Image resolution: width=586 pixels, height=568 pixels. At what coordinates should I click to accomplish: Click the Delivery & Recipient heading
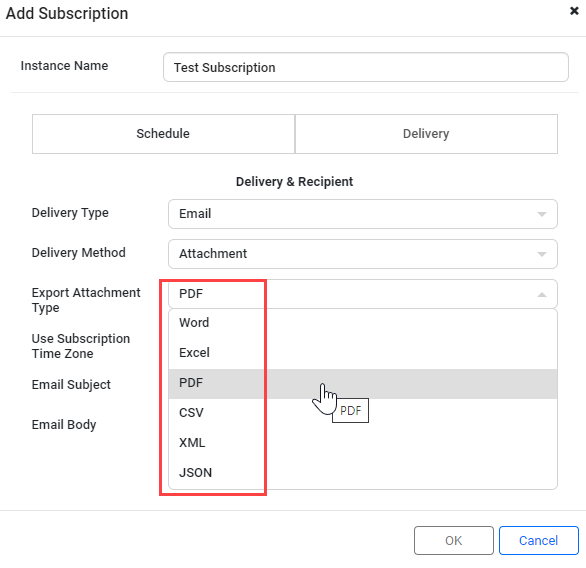click(294, 182)
